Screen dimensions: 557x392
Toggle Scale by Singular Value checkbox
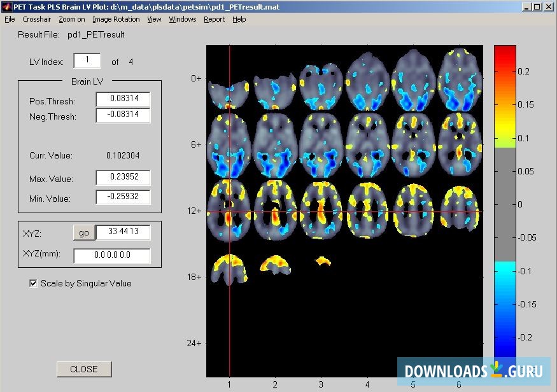coord(34,283)
